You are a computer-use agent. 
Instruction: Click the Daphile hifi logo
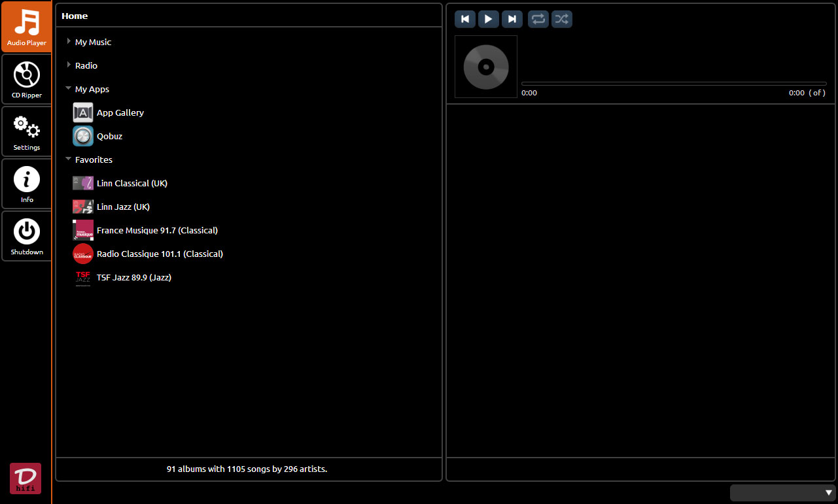[x=26, y=478]
